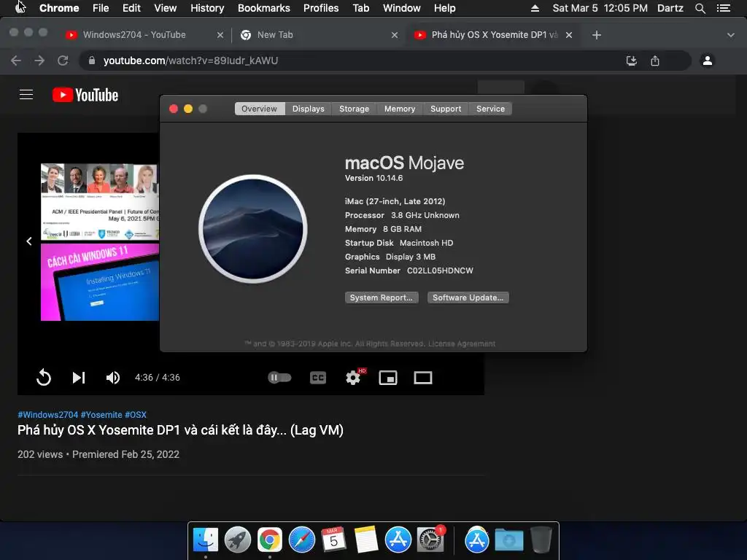Image resolution: width=747 pixels, height=560 pixels.
Task: Open the Cách cài Windows 11 thumbnail
Action: (x=99, y=282)
